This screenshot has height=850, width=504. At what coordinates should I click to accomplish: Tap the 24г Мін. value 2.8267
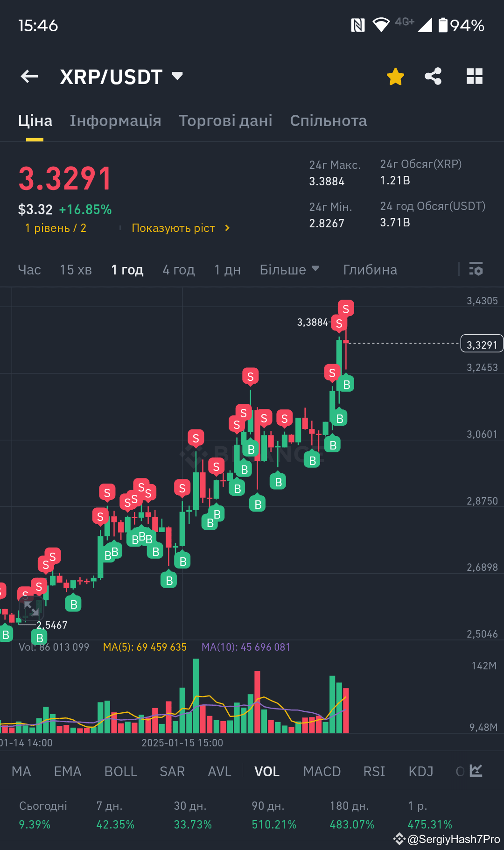coord(327,224)
